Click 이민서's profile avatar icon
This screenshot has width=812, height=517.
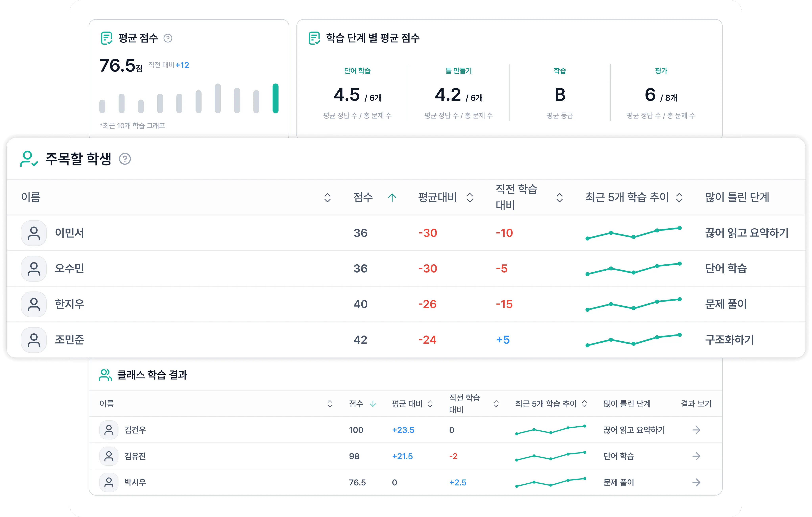34,233
